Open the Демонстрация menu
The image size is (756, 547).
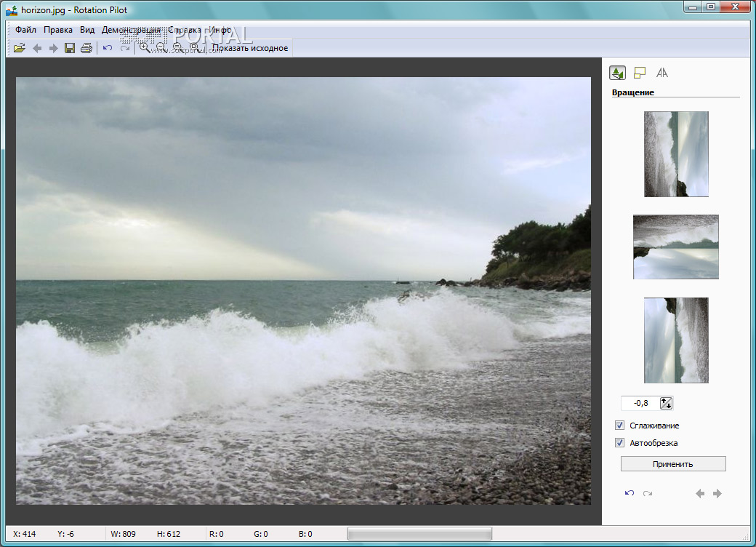point(131,30)
